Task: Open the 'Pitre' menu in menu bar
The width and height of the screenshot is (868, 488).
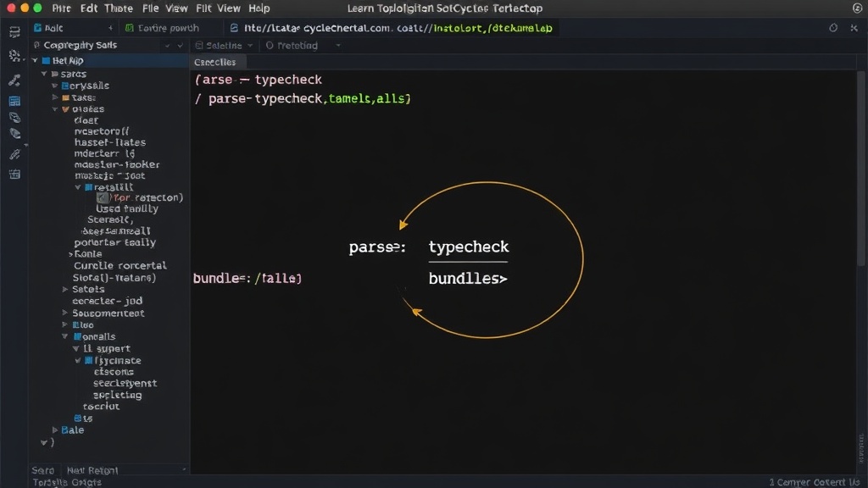Action: [61, 8]
